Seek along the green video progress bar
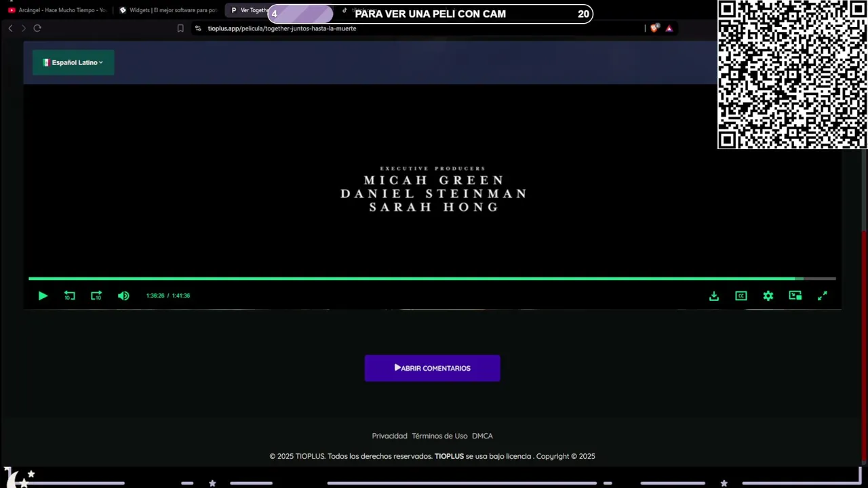The height and width of the screenshot is (488, 868). click(x=432, y=279)
